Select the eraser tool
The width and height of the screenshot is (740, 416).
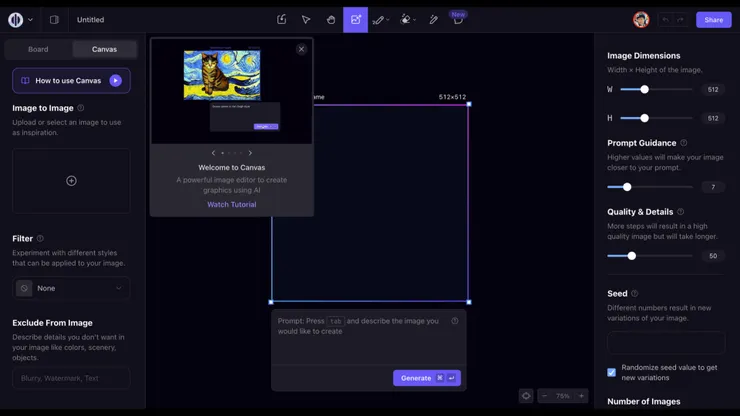click(405, 20)
